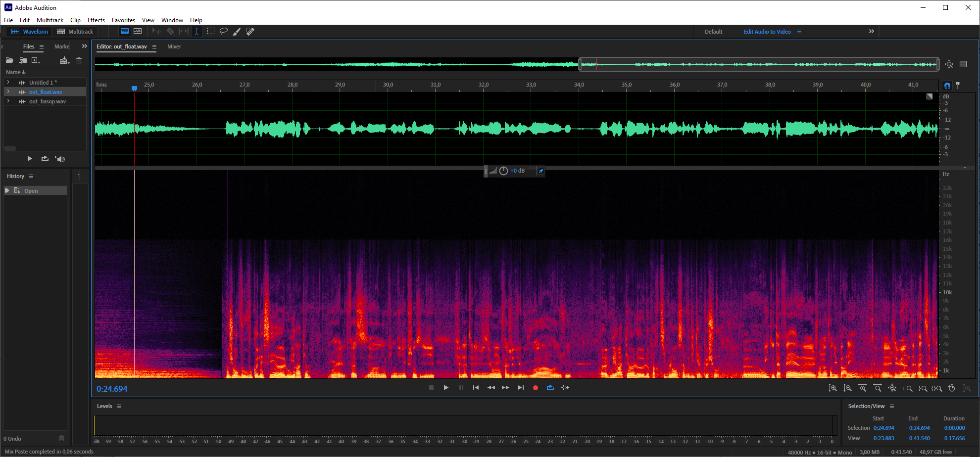Toggle Loop Playback in transport bar
This screenshot has width=980, height=457.
click(550, 388)
